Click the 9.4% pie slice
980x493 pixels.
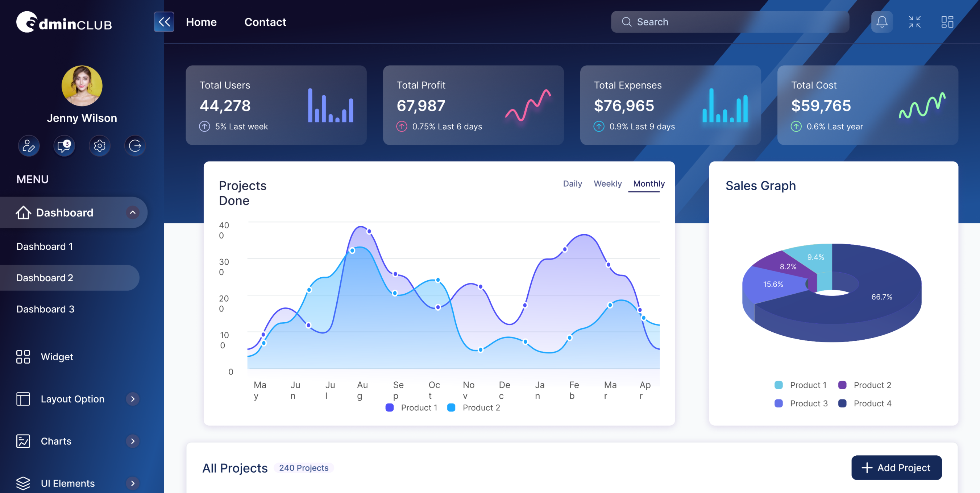coord(816,257)
